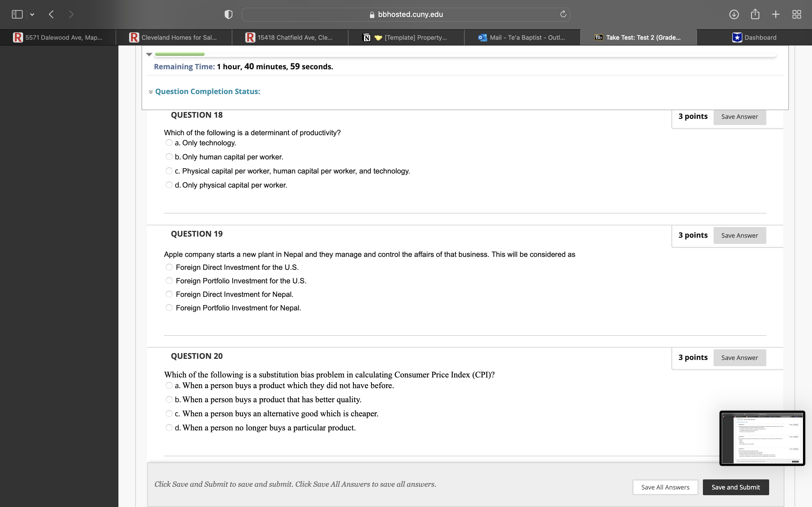The height and width of the screenshot is (507, 812).
Task: Open a new tab with plus icon
Action: [776, 14]
